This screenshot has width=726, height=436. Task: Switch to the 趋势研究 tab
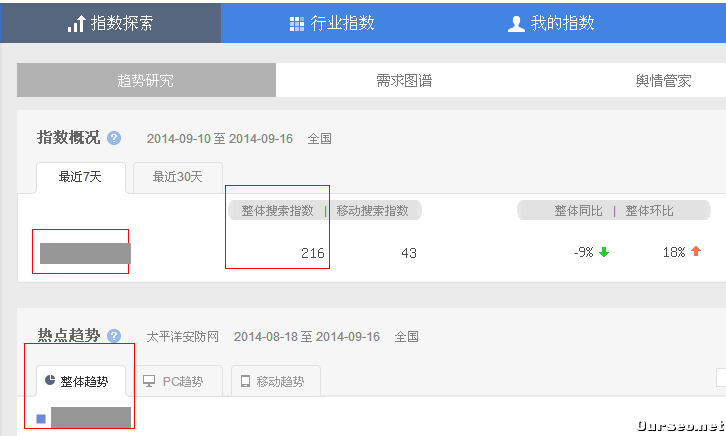146,81
